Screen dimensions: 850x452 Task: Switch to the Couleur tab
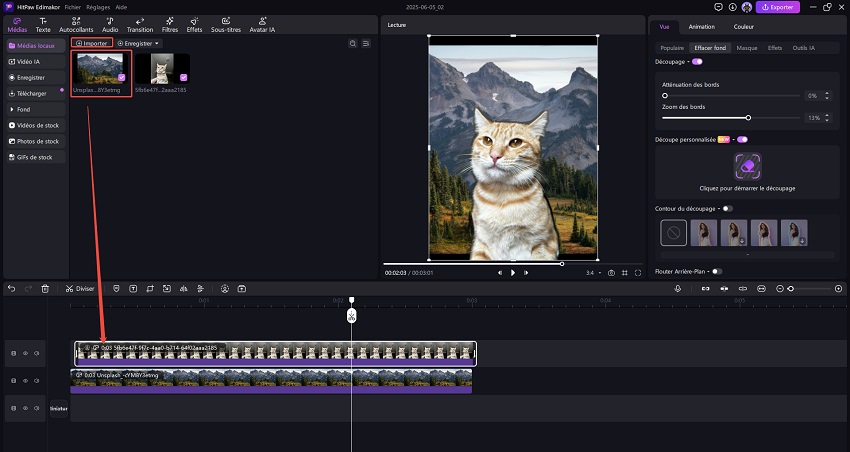point(744,27)
